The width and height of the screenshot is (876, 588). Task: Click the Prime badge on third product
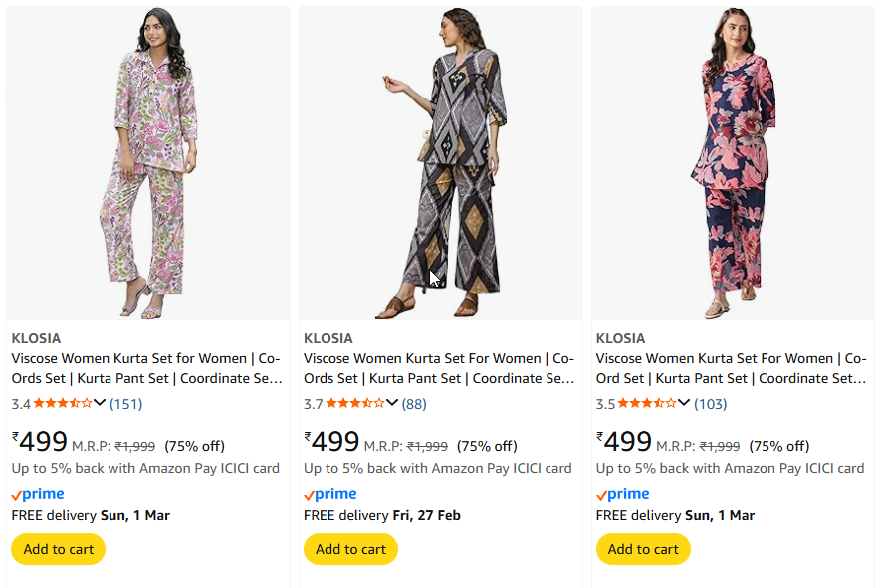623,494
